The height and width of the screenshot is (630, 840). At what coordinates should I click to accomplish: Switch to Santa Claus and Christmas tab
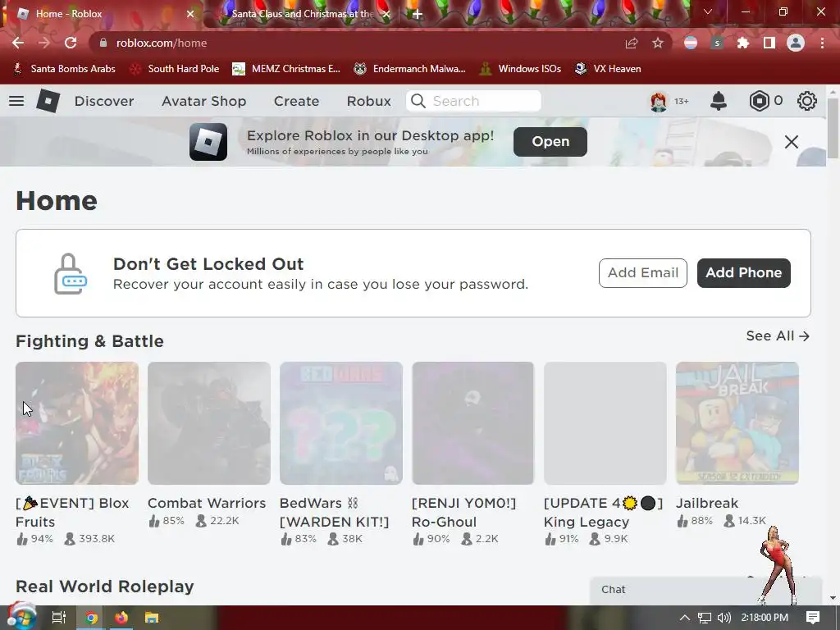[x=303, y=14]
